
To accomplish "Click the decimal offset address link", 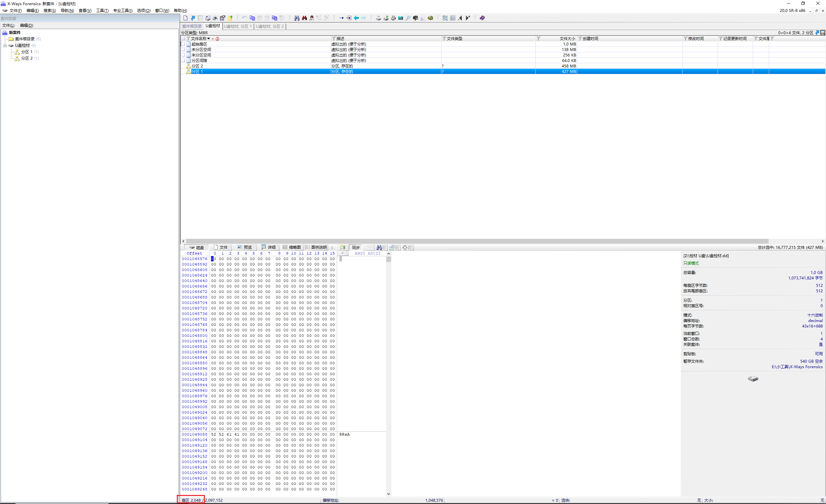I will (x=815, y=321).
